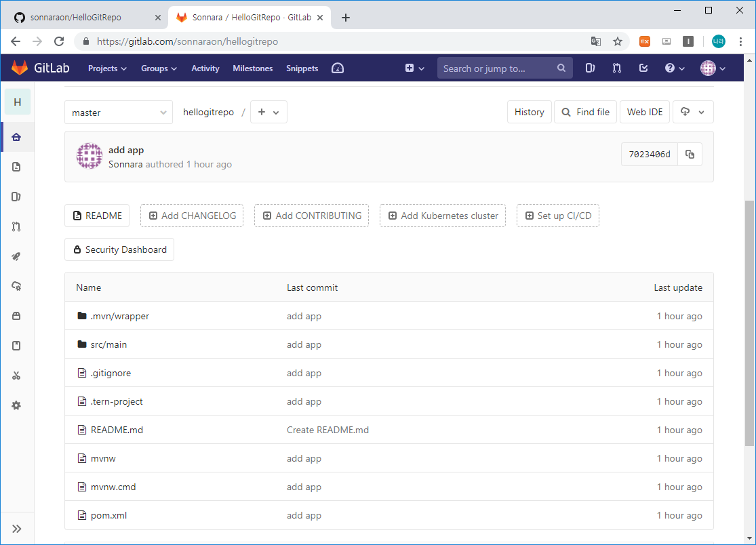Go back in browser history
The image size is (756, 545).
pyautogui.click(x=16, y=41)
